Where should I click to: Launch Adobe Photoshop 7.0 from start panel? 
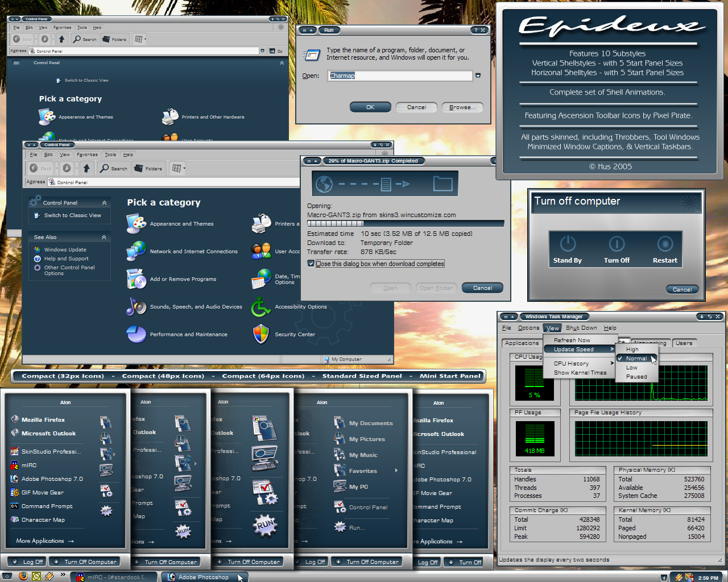click(x=47, y=479)
